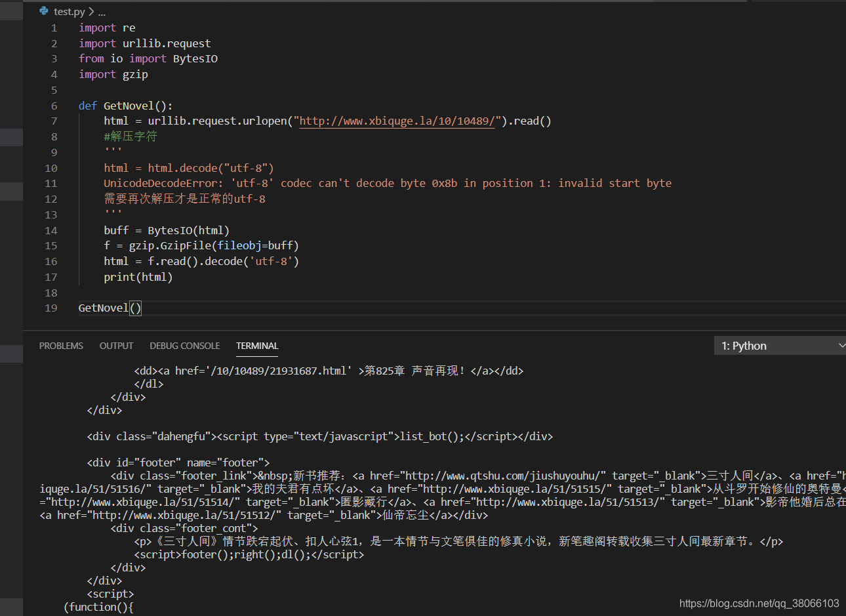
Task: Place cursor on 'import re' line
Action: [x=107, y=28]
